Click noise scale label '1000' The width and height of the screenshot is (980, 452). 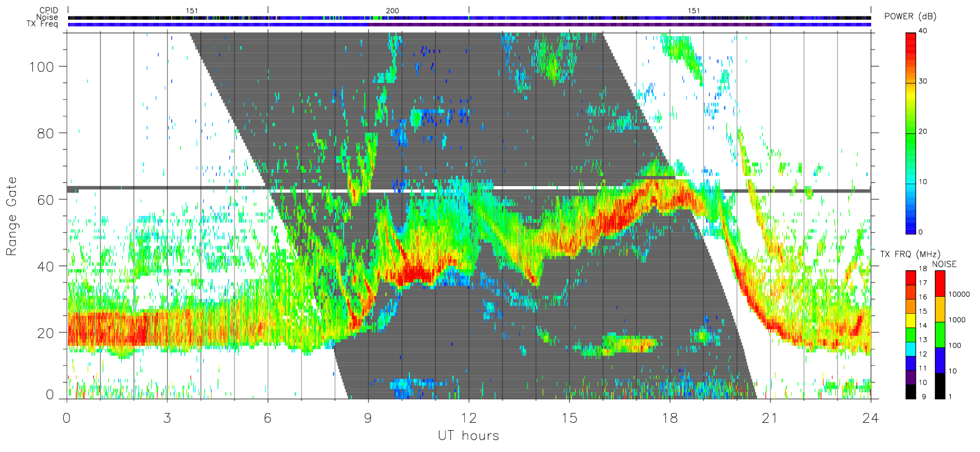(957, 320)
